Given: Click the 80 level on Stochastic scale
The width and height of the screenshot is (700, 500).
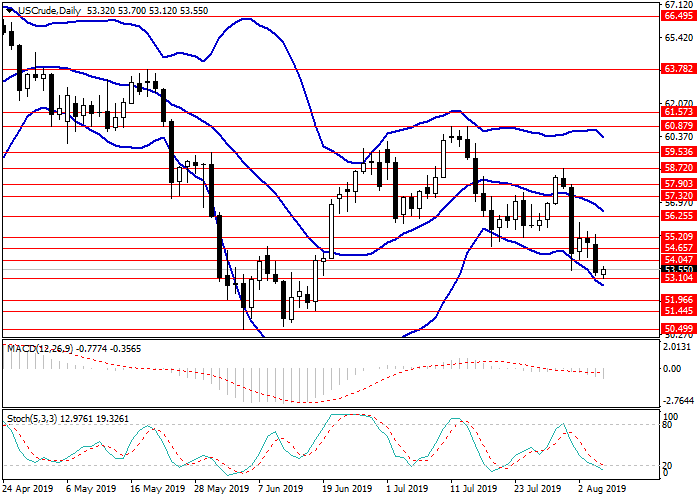Looking at the screenshot, I should tap(669, 425).
